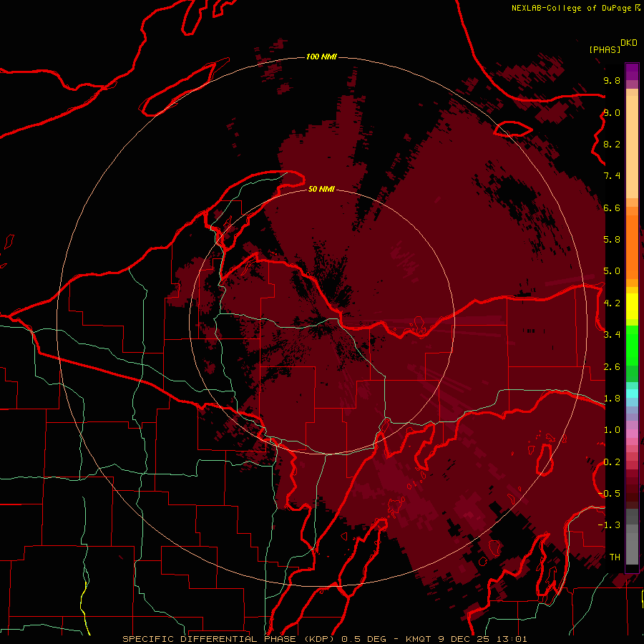Click the 7.4 value on the color scale
The width and height of the screenshot is (644, 644).
(612, 176)
